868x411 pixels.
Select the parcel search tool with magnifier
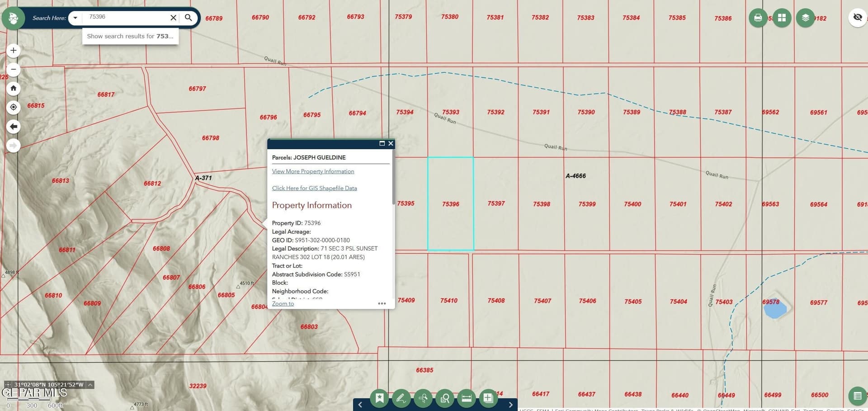click(x=444, y=398)
